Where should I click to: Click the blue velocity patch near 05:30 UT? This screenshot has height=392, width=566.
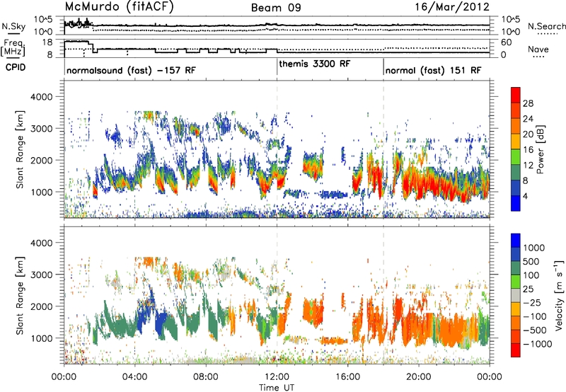click(162, 323)
